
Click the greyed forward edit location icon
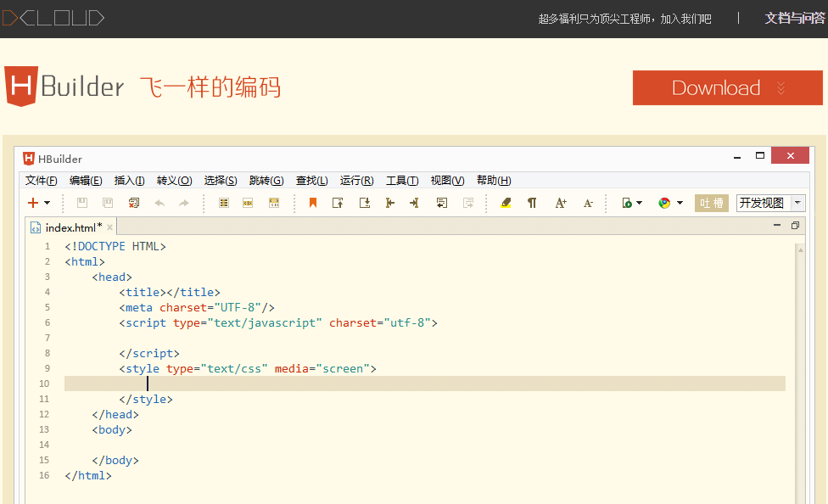[467, 203]
